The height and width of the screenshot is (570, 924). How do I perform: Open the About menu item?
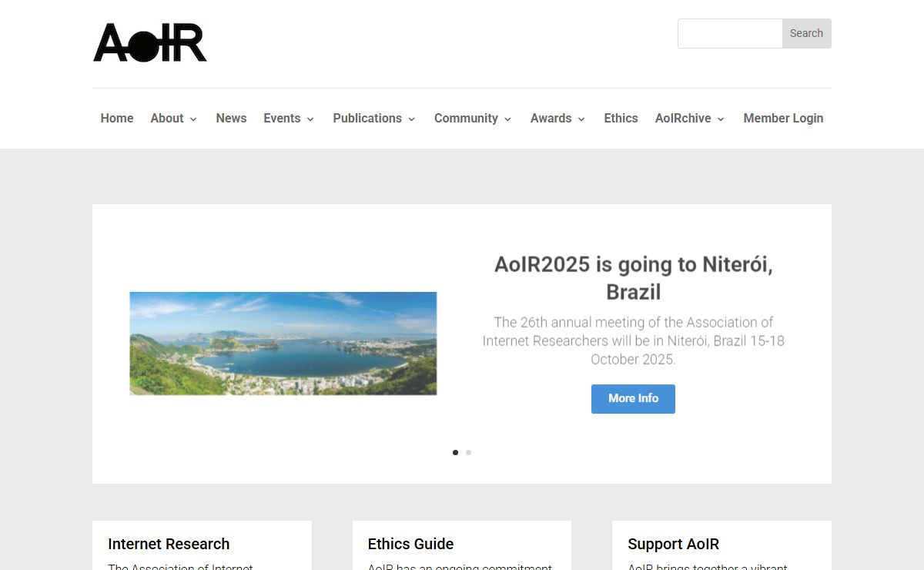[x=167, y=118]
